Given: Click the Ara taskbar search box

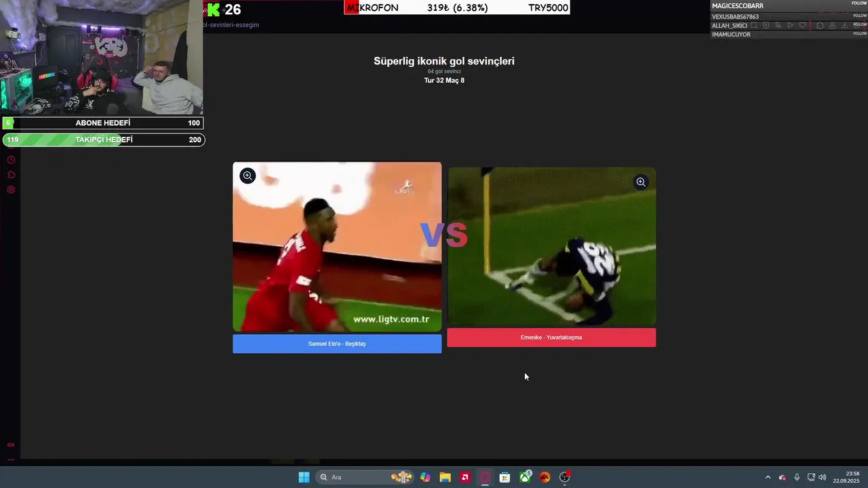Looking at the screenshot, I should point(366,477).
